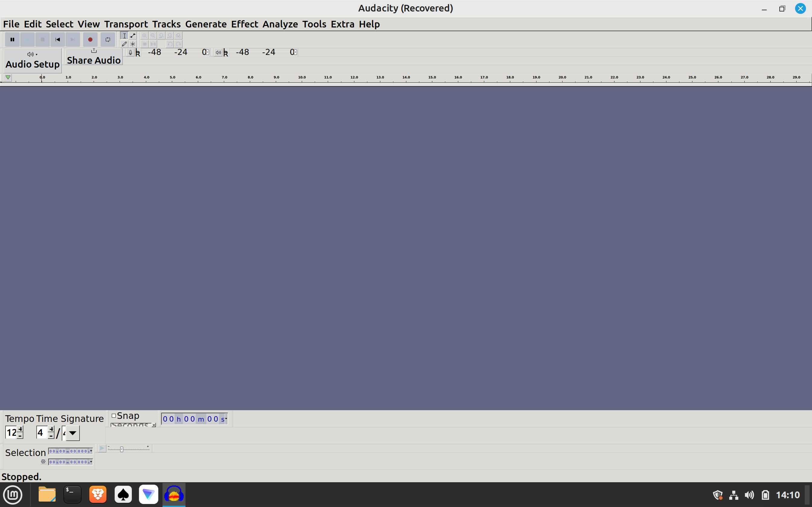Screen dimensions: 812x507
Task: Click the Share Audio button
Action: coord(94,57)
